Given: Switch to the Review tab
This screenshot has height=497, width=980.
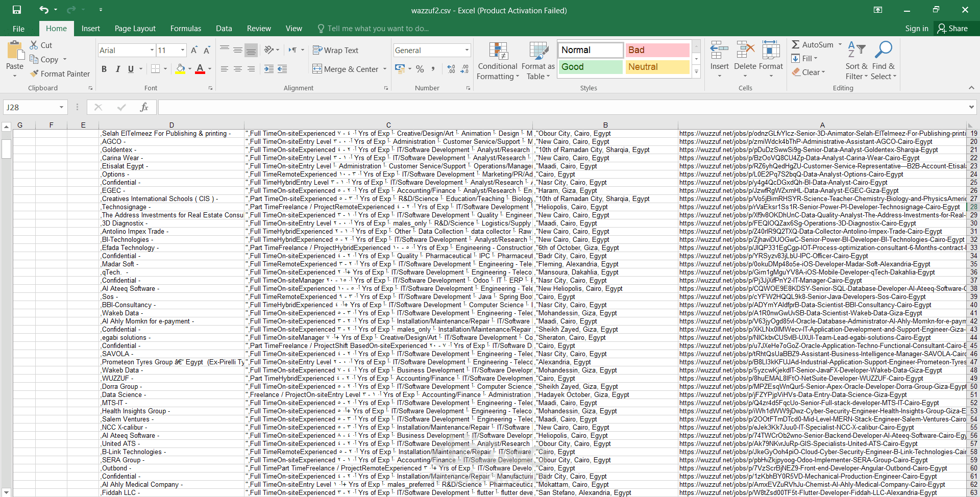Looking at the screenshot, I should (259, 29).
